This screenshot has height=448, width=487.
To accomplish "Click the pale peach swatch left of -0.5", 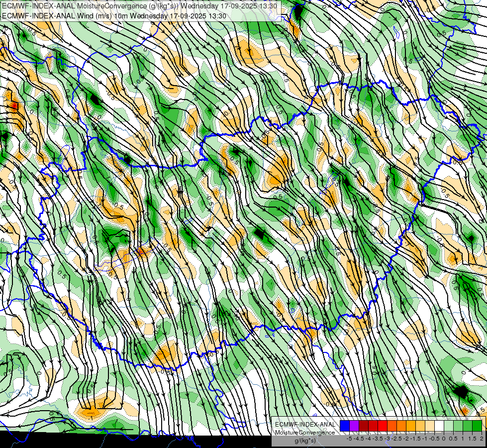I will pyautogui.click(x=430, y=426).
